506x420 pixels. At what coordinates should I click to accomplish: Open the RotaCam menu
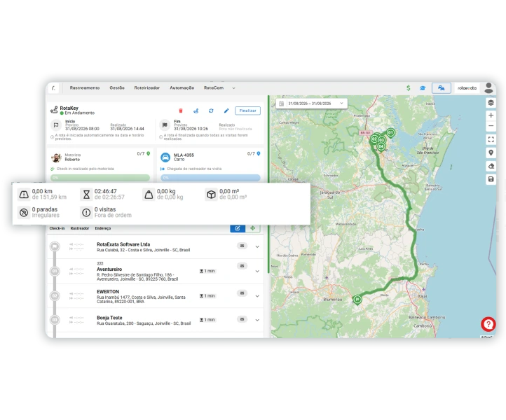(x=214, y=87)
